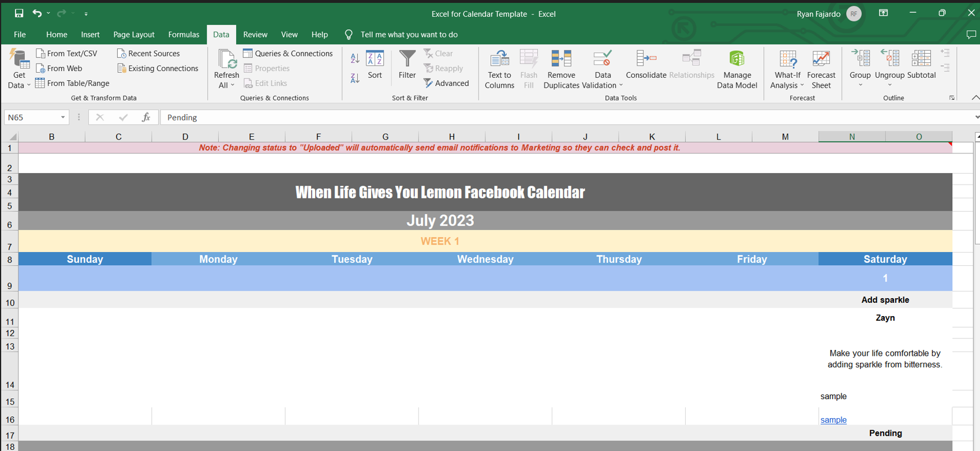The width and height of the screenshot is (980, 451).
Task: Expand the Name Box dropdown
Action: coord(63,117)
